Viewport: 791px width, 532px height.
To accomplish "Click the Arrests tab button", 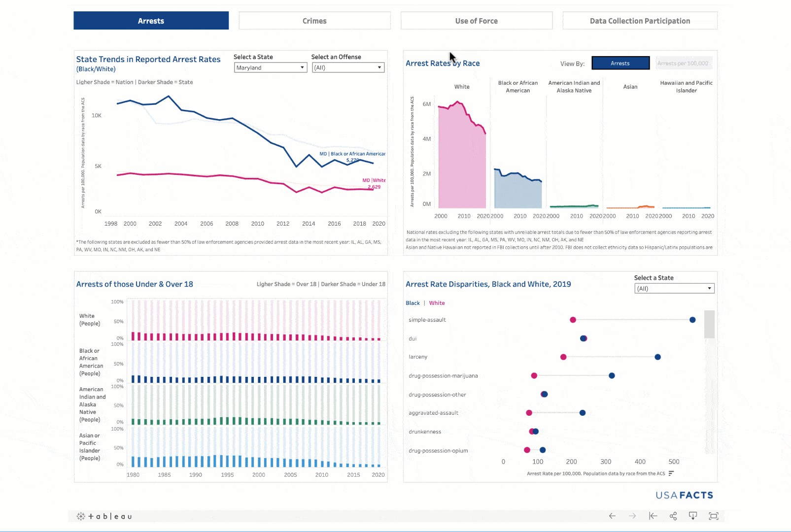I will 151,21.
